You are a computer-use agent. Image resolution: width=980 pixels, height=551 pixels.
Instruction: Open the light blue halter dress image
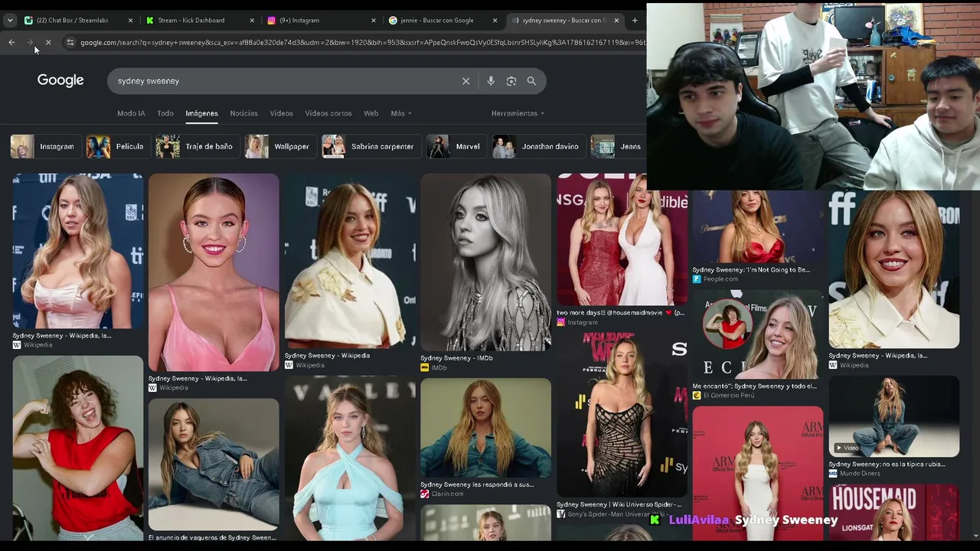point(350,458)
